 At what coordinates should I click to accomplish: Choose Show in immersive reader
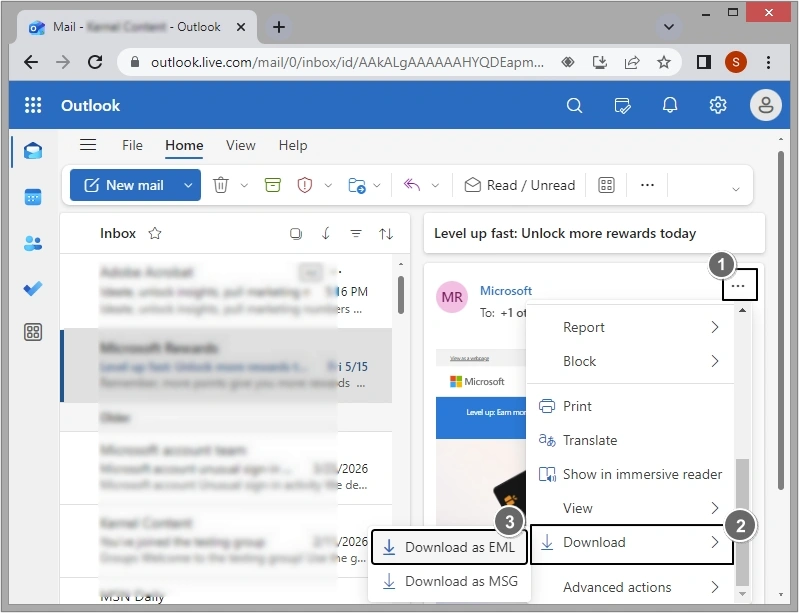pyautogui.click(x=630, y=474)
